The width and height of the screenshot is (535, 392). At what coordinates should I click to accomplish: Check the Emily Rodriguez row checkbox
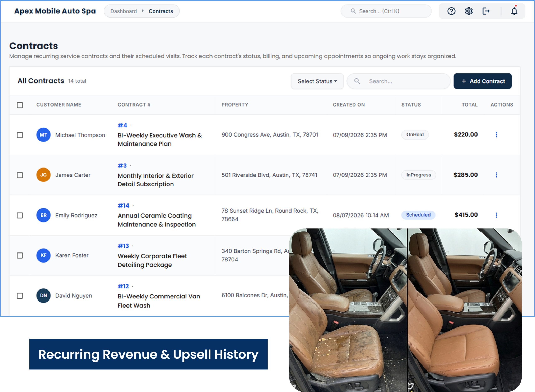[20, 216]
